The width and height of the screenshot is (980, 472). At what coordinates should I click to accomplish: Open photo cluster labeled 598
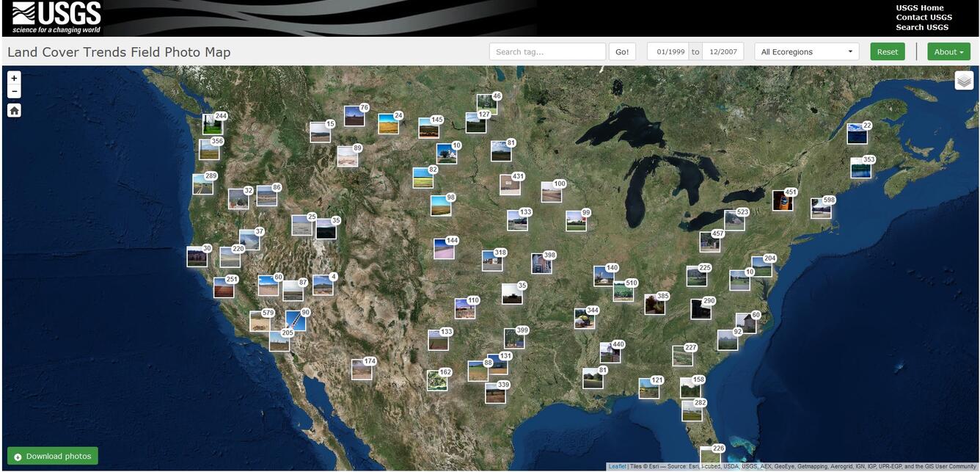[821, 208]
